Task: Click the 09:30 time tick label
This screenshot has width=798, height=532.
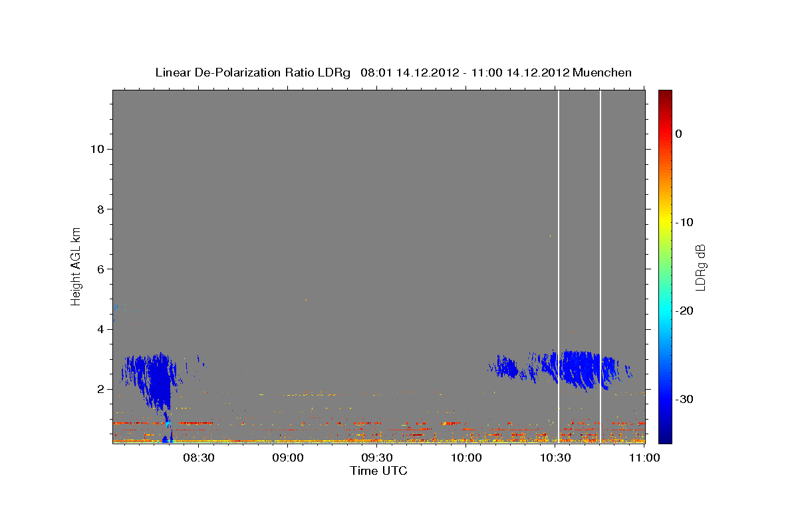Action: tap(378, 458)
